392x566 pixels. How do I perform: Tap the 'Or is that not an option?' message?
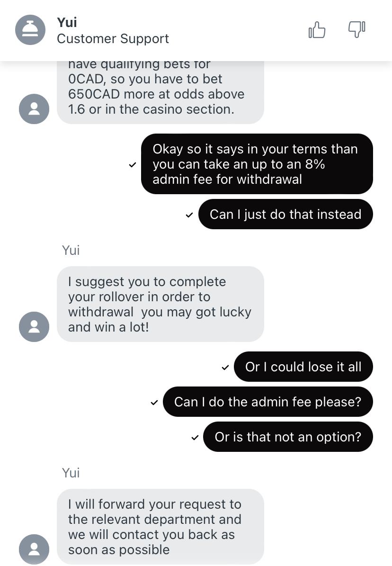coord(288,437)
